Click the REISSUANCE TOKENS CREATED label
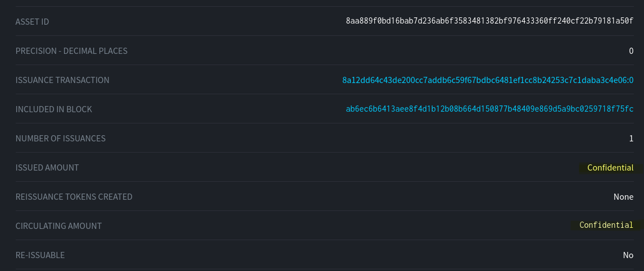Image resolution: width=644 pixels, height=271 pixels. [74, 197]
